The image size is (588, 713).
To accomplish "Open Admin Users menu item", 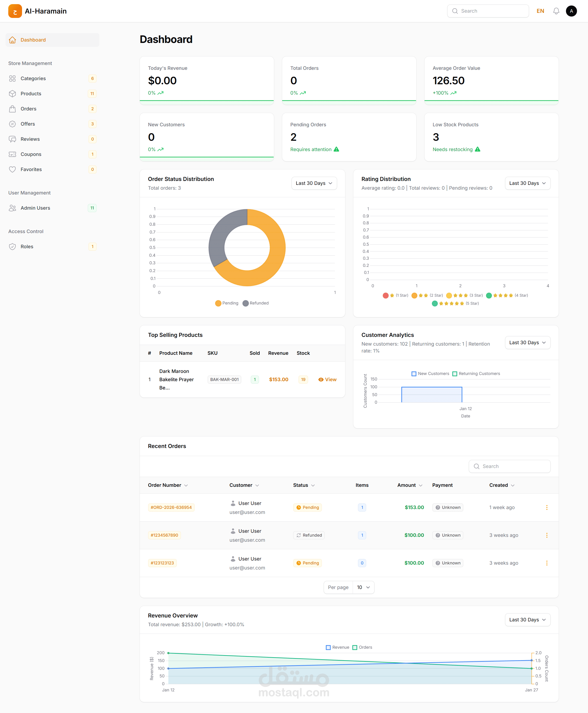I will (x=35, y=208).
